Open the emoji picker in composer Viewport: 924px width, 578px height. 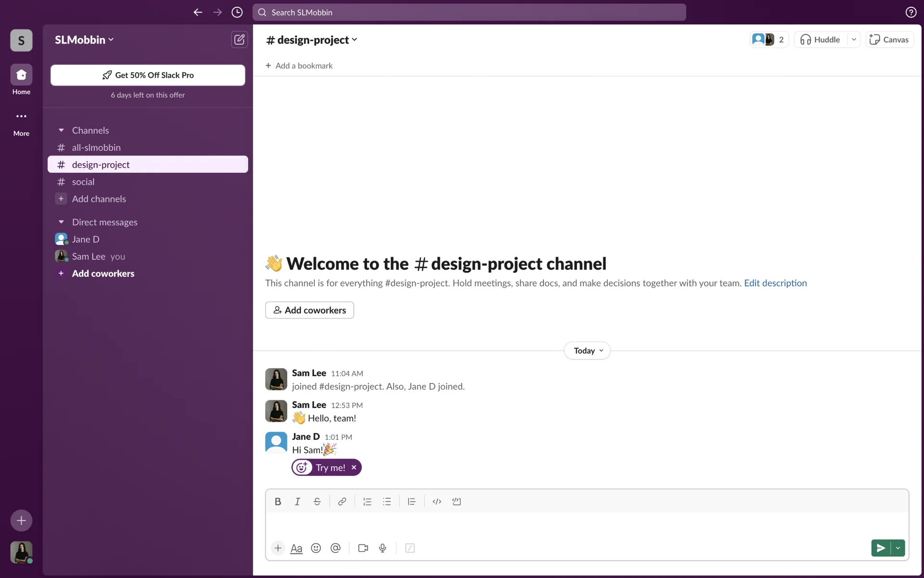(x=316, y=548)
